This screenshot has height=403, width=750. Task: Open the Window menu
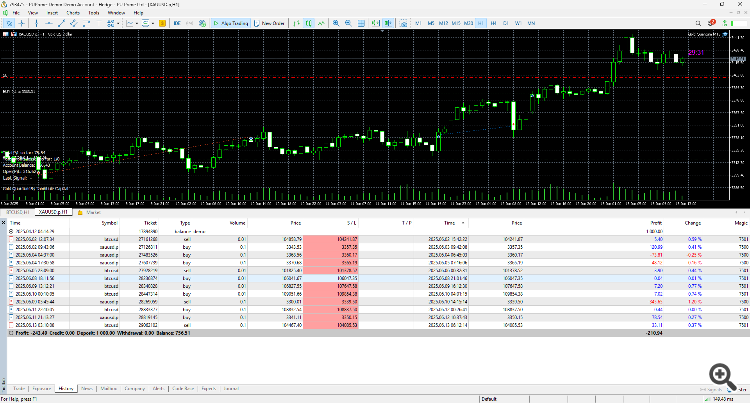pyautogui.click(x=116, y=13)
